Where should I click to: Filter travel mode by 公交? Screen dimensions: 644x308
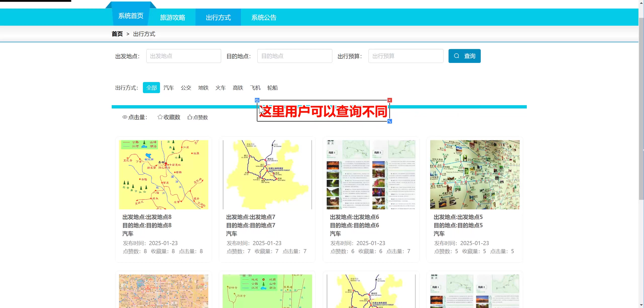coord(186,88)
